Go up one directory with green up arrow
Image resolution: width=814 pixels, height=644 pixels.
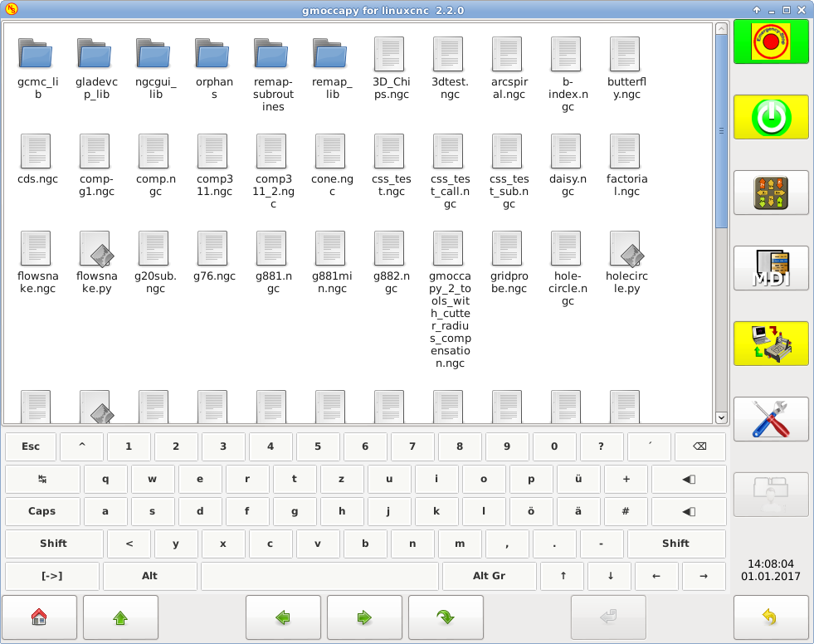pyautogui.click(x=120, y=617)
